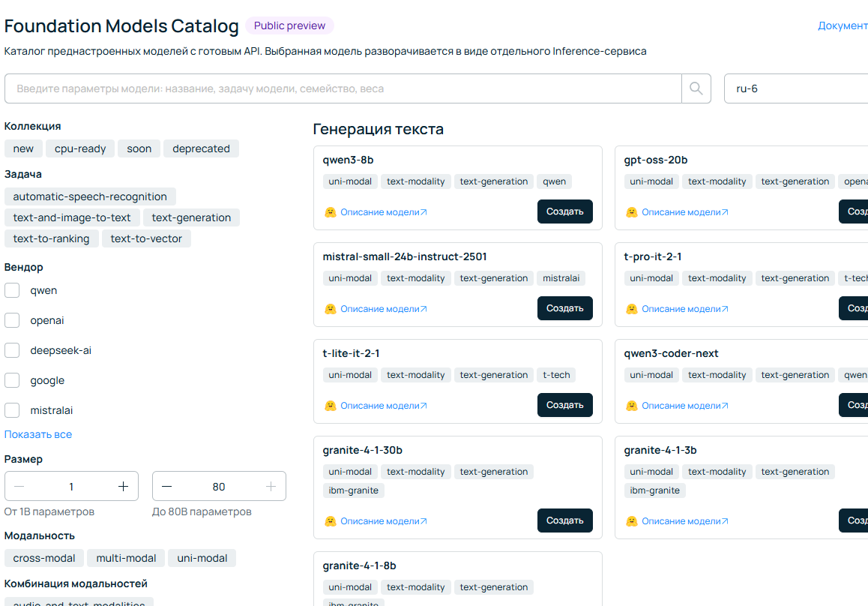The height and width of the screenshot is (606, 868).
Task: Click Hugging Face icon on t-pro-it-2-1 card
Action: pyautogui.click(x=632, y=309)
